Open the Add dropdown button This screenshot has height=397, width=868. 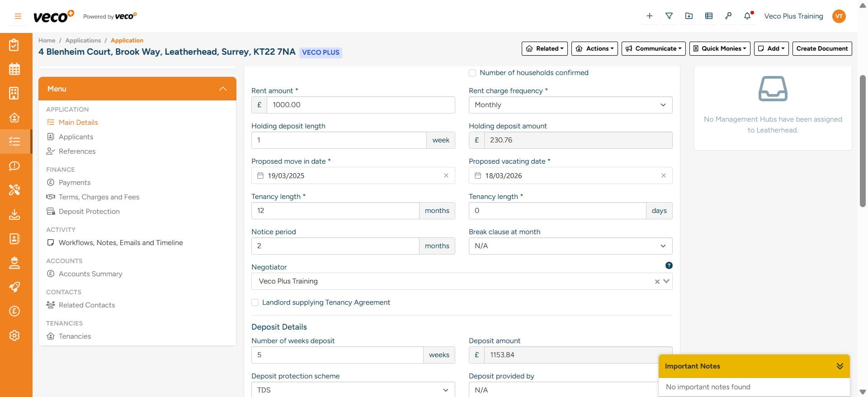pos(771,48)
